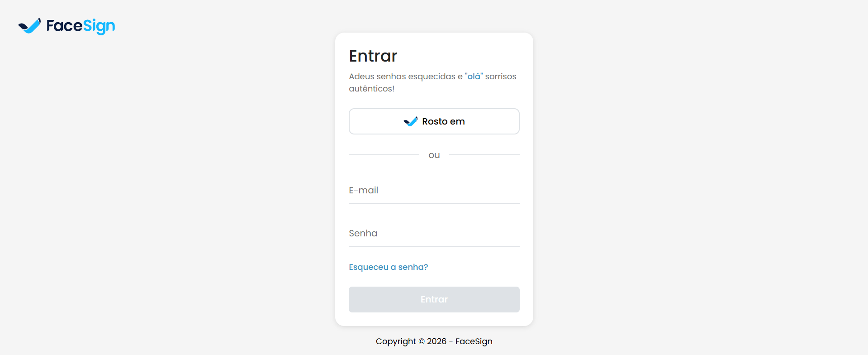Click the FaceSign bird logo icon
The image size is (868, 355).
pos(29,26)
